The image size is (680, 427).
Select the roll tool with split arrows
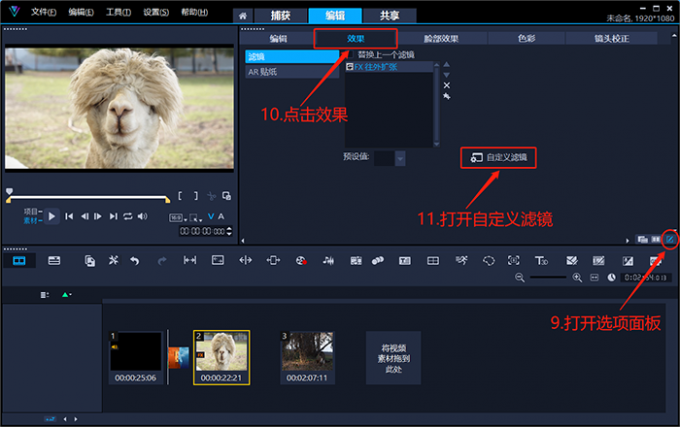pos(245,260)
